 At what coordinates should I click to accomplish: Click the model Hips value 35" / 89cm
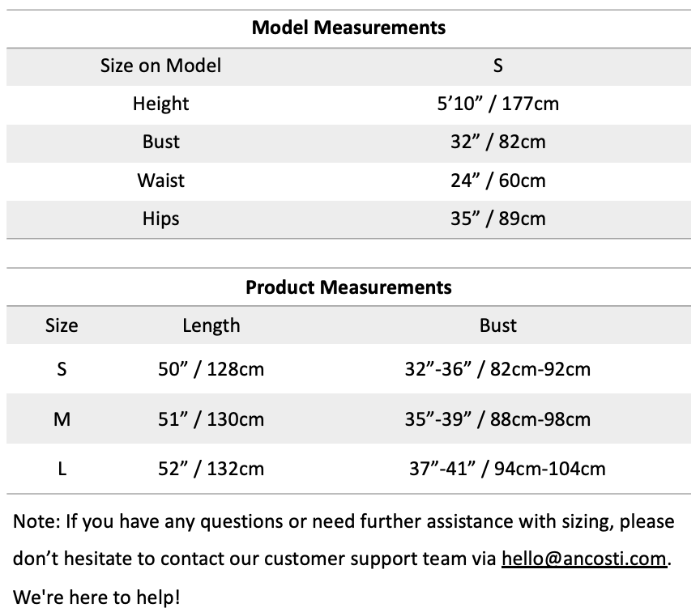point(497,219)
